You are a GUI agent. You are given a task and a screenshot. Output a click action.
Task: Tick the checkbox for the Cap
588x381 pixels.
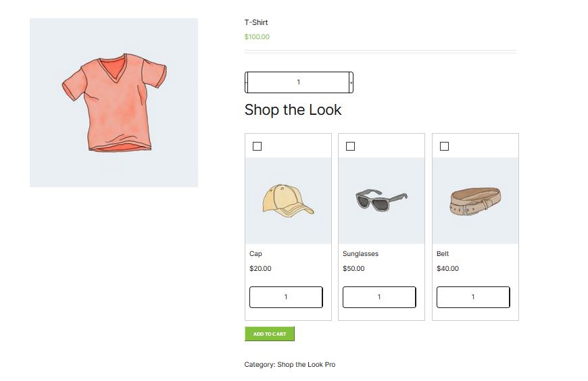click(257, 146)
